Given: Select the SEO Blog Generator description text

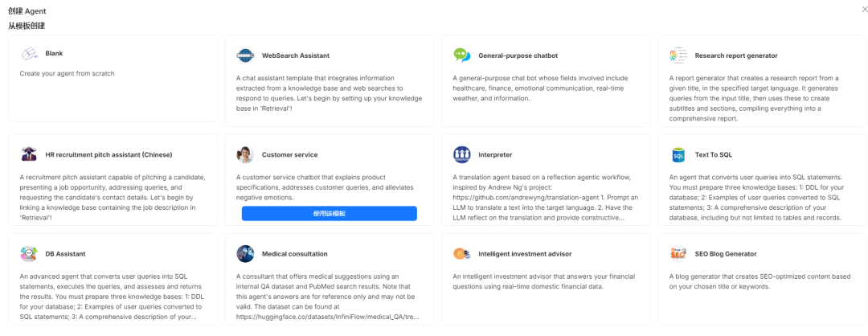Looking at the screenshot, I should click(761, 281).
